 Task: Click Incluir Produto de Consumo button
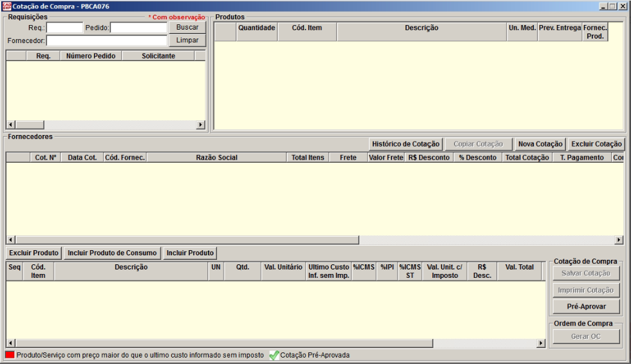click(112, 253)
